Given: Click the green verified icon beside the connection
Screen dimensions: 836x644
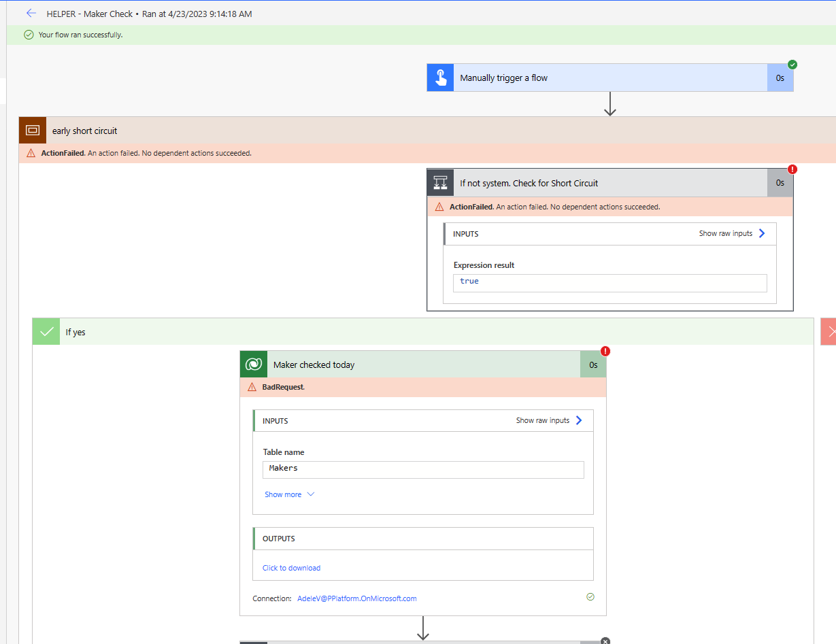Looking at the screenshot, I should click(x=590, y=596).
